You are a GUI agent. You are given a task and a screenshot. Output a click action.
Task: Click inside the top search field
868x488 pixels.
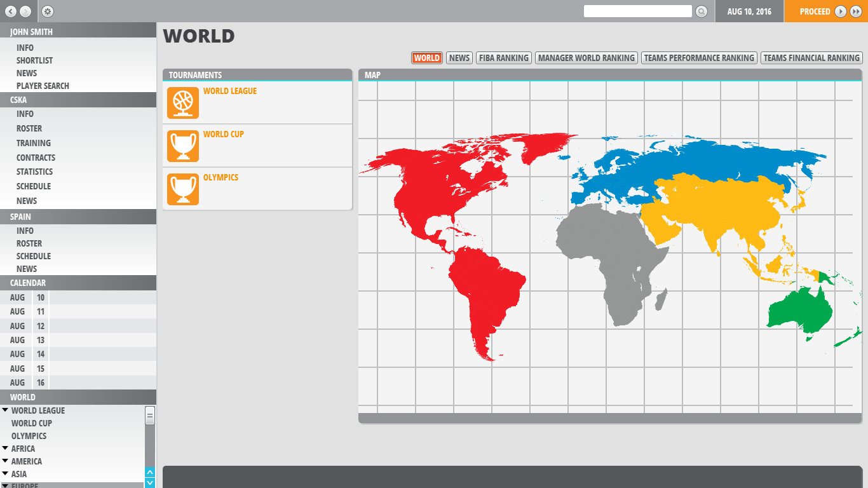coord(637,11)
